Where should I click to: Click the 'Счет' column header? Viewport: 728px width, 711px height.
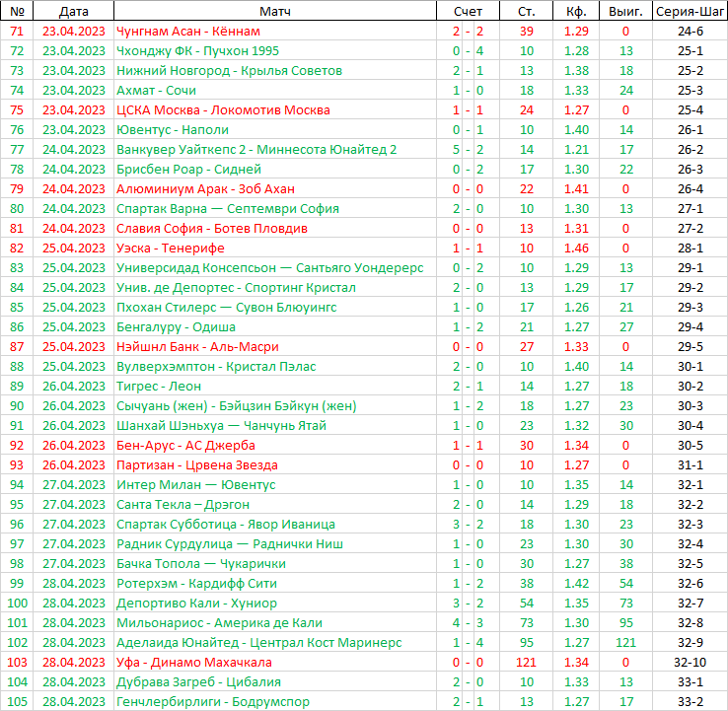[468, 11]
